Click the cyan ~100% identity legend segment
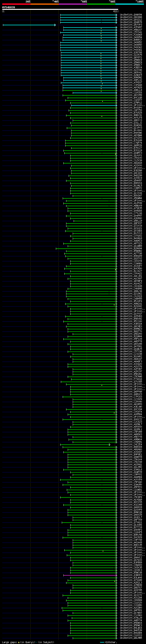 coord(130,4)
